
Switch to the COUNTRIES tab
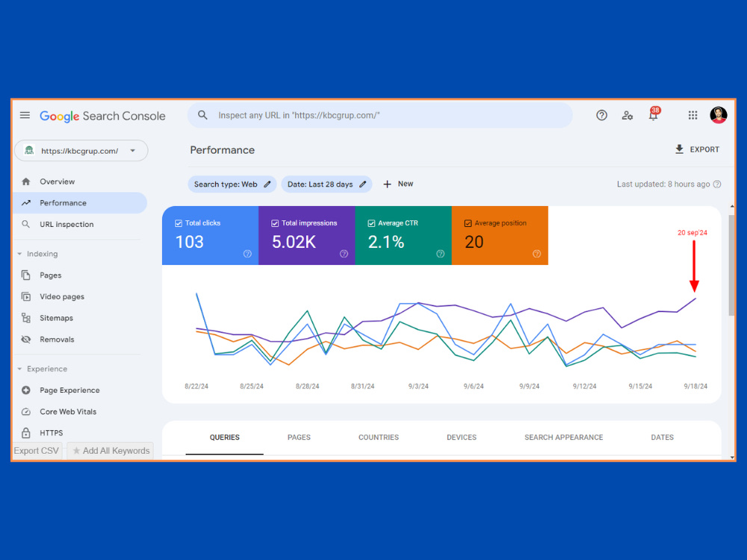(379, 437)
